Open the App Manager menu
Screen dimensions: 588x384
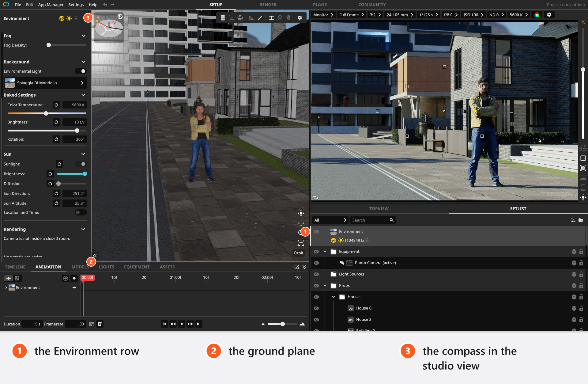(51, 5)
